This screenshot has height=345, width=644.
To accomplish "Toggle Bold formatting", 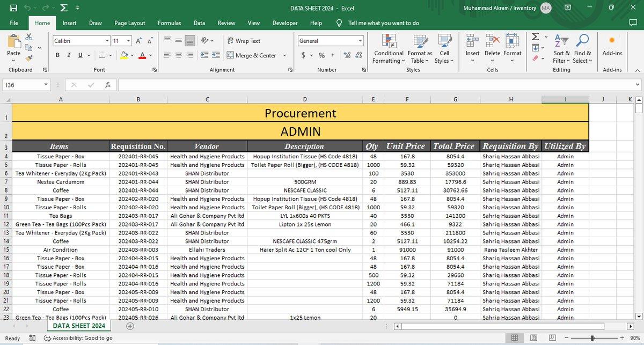I will (x=58, y=55).
